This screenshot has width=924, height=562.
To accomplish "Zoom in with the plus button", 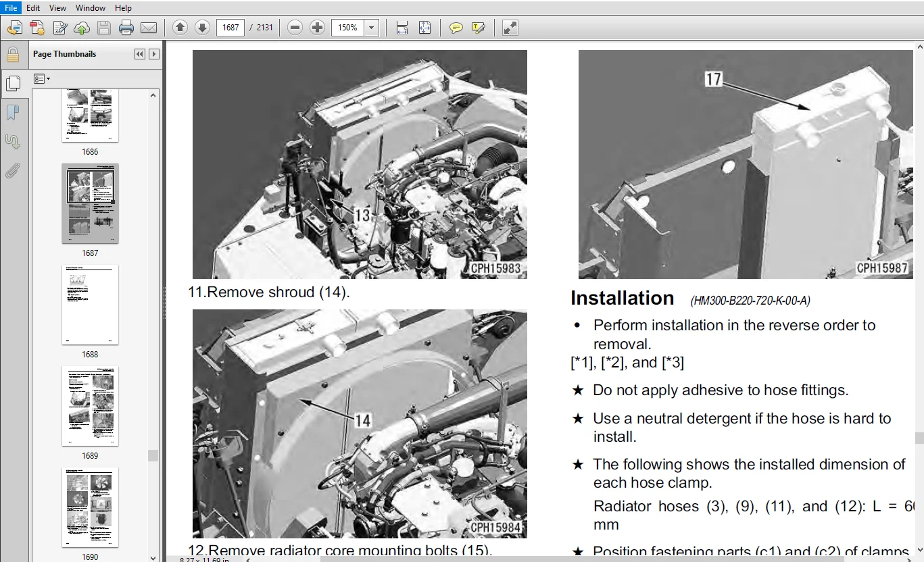I will 317,28.
